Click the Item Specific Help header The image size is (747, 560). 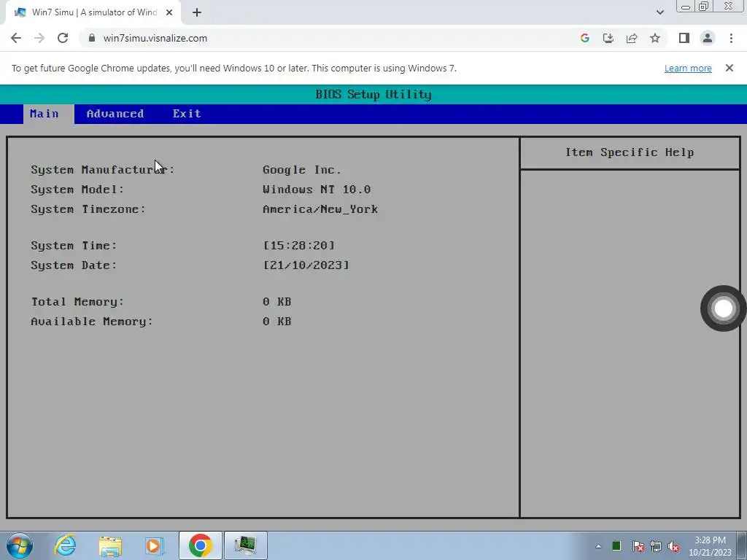point(630,152)
